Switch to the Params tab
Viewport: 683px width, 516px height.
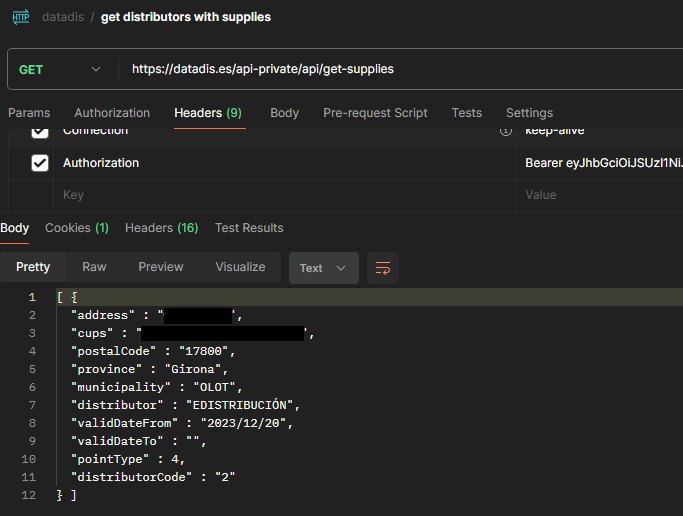tap(29, 113)
